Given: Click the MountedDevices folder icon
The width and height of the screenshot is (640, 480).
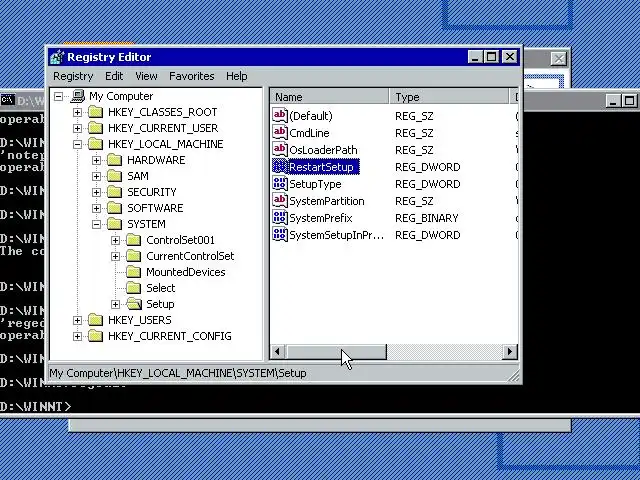Looking at the screenshot, I should point(134,272).
